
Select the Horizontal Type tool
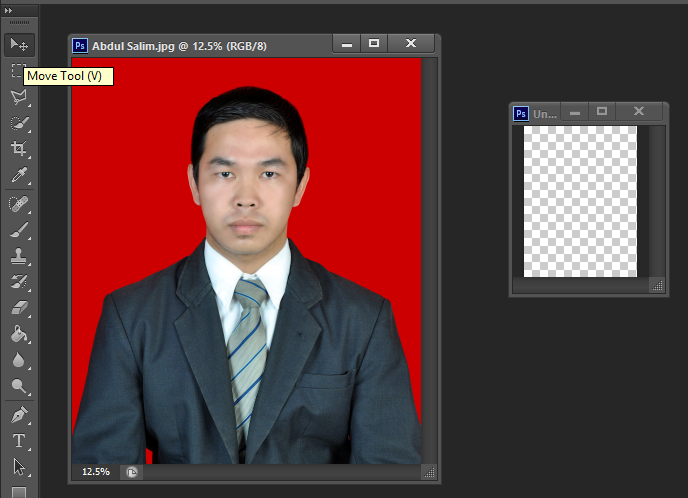[x=19, y=441]
